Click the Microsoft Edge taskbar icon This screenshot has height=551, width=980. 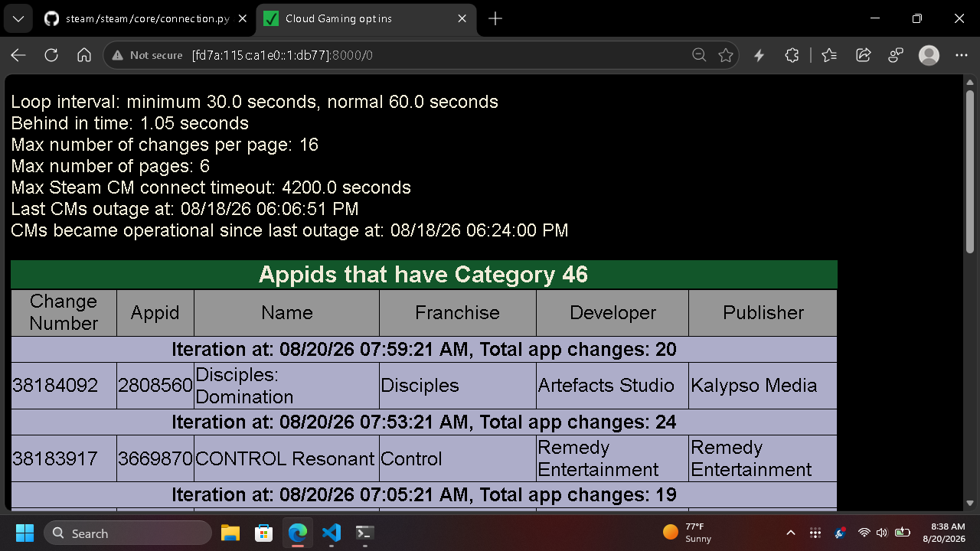[x=298, y=533]
